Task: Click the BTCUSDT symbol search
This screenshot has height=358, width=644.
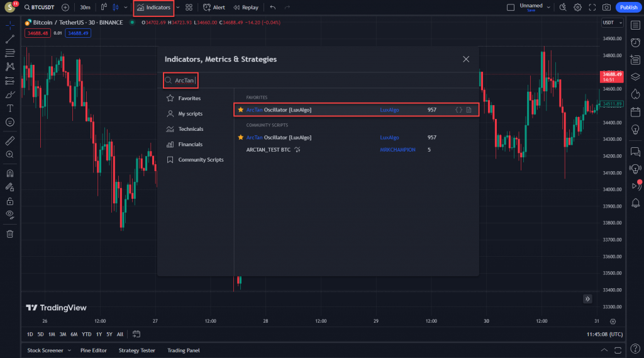Action: point(39,8)
